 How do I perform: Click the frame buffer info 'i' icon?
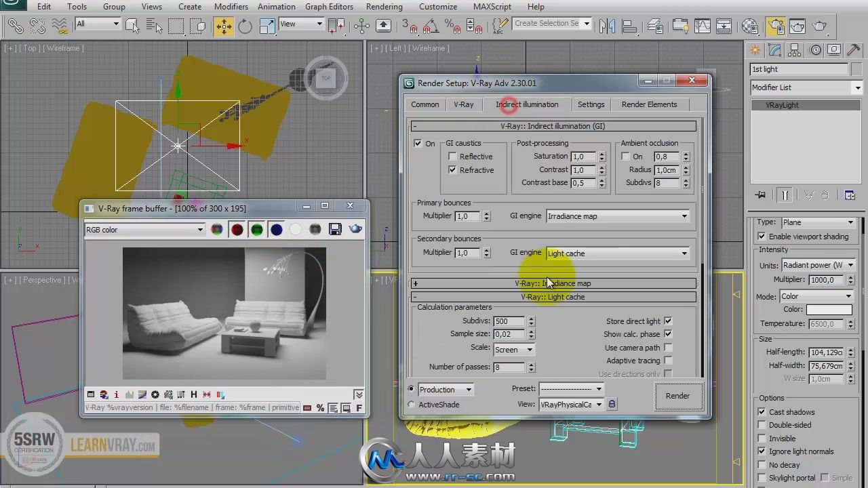pos(116,394)
